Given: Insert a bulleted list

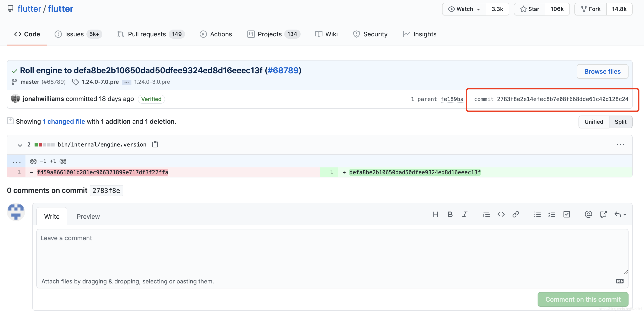Looking at the screenshot, I should click(x=537, y=214).
